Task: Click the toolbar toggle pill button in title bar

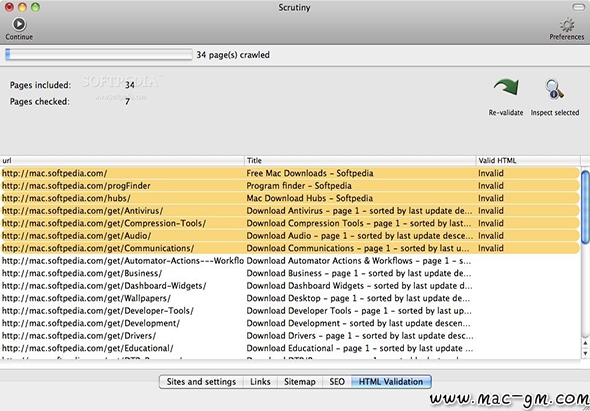Action: pyautogui.click(x=579, y=7)
